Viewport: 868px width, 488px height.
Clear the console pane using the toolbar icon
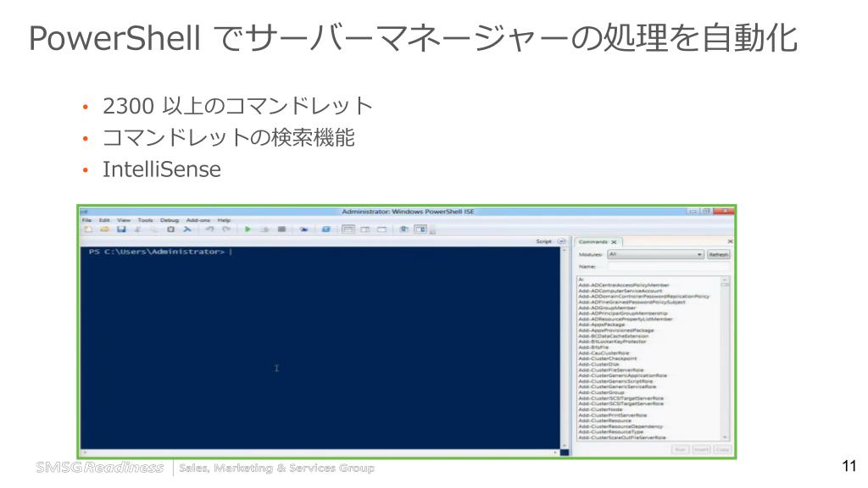187,229
